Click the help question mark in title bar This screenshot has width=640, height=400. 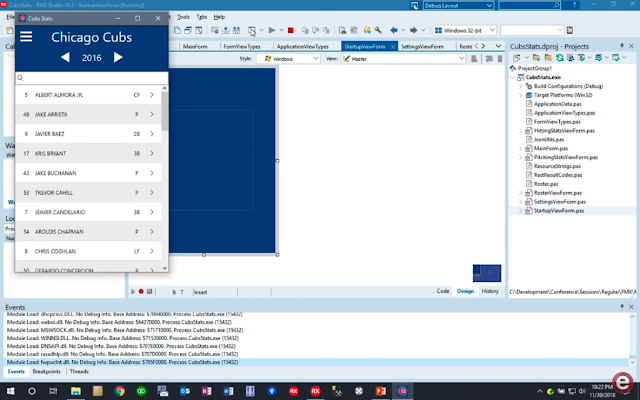point(574,5)
